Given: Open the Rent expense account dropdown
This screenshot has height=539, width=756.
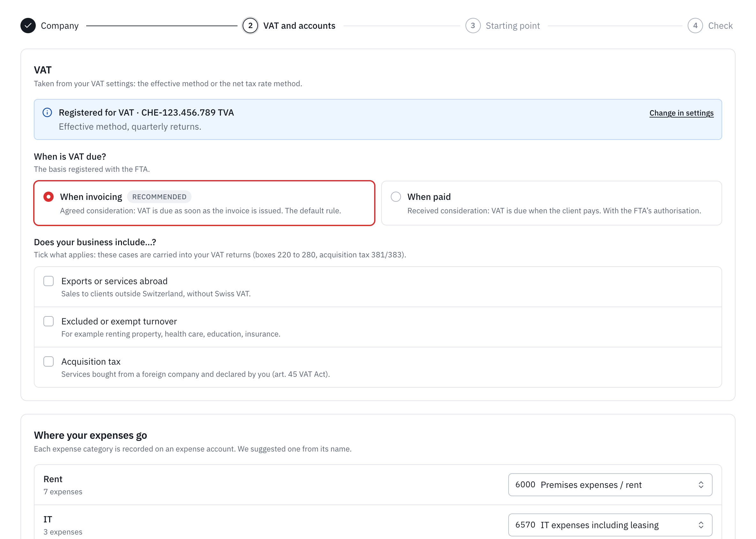Looking at the screenshot, I should coord(610,485).
